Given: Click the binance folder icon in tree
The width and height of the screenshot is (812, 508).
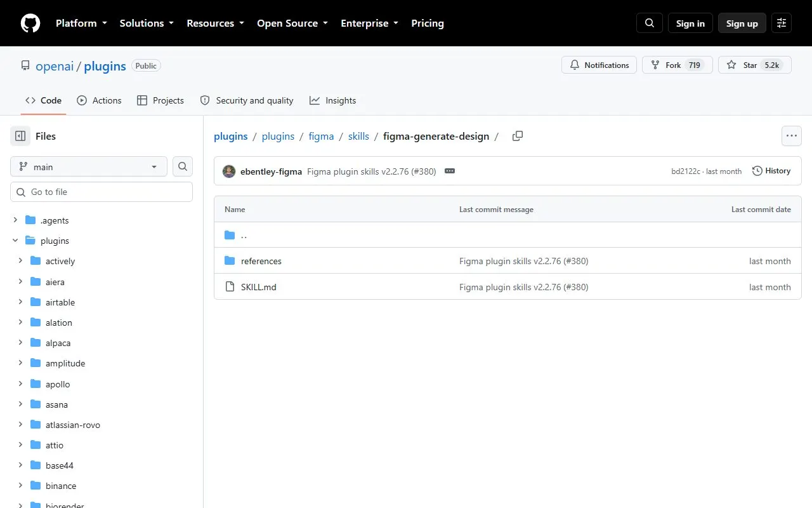Looking at the screenshot, I should 35,486.
